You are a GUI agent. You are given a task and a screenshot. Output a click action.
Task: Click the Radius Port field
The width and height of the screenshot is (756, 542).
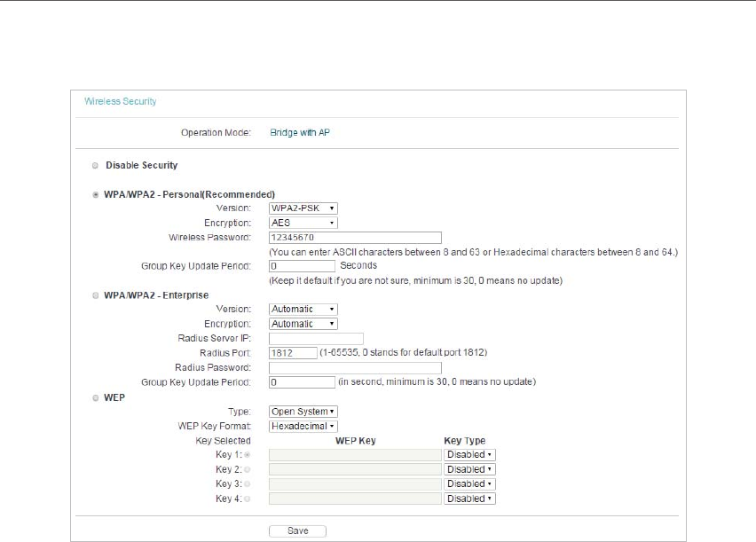tap(293, 353)
